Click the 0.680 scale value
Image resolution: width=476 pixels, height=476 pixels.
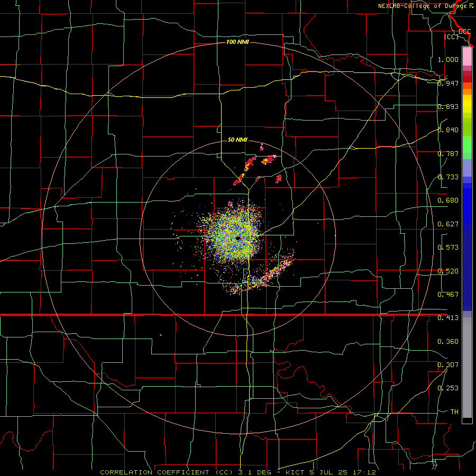448,200
